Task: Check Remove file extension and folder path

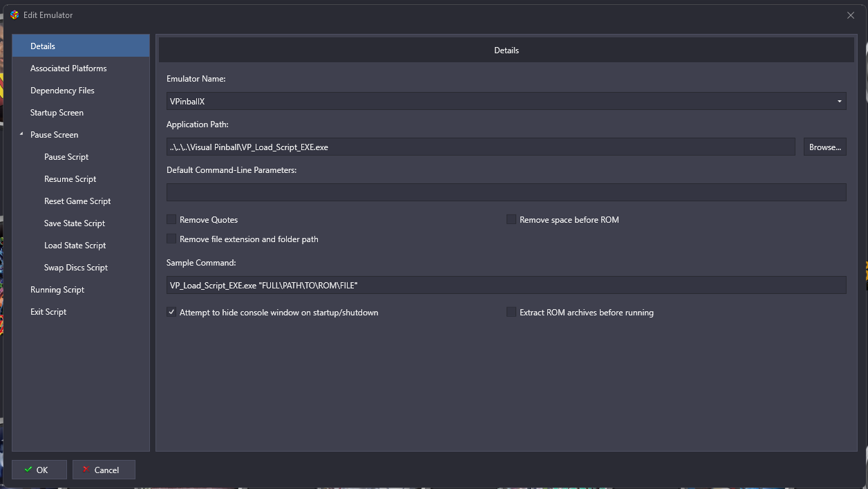Action: [x=171, y=239]
